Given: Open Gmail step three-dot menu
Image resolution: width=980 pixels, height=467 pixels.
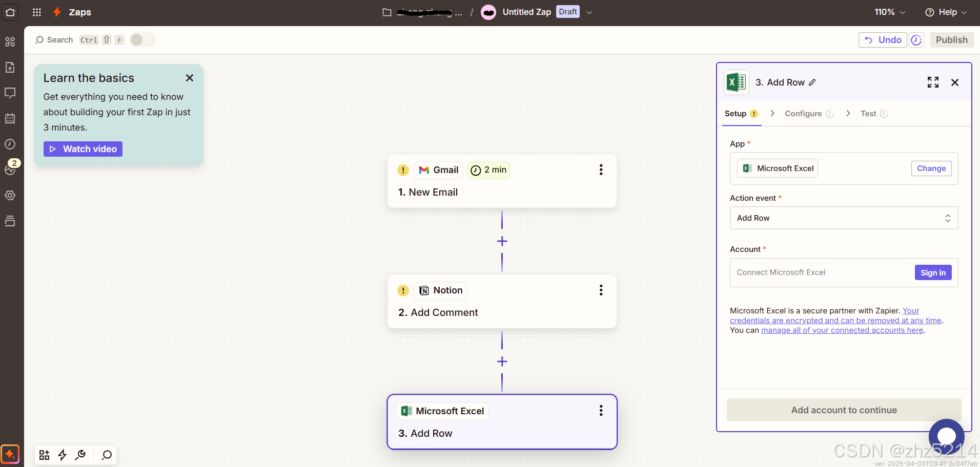Looking at the screenshot, I should click(601, 169).
